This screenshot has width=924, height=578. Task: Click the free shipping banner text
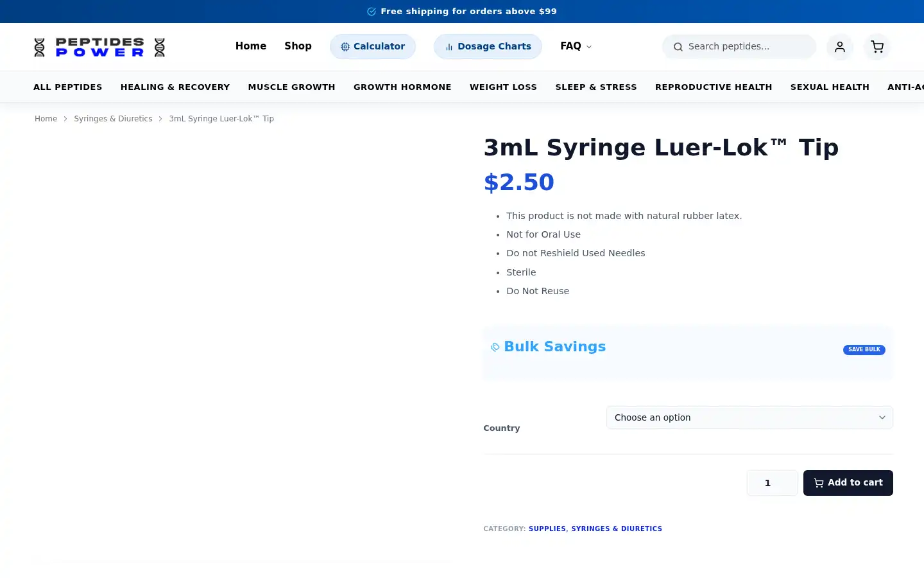(x=468, y=12)
